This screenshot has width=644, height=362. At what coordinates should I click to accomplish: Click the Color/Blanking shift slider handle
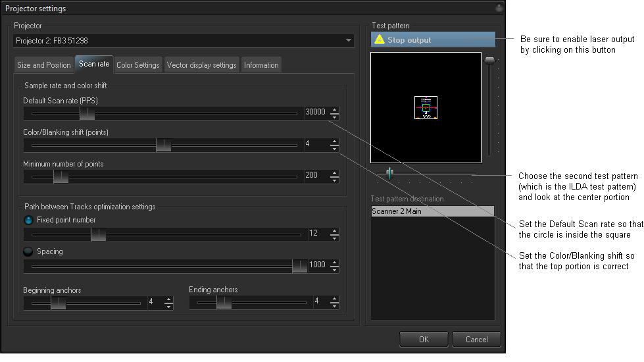click(x=163, y=145)
